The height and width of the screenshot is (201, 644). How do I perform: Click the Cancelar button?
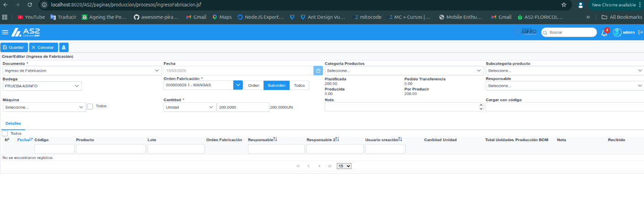[x=43, y=48]
